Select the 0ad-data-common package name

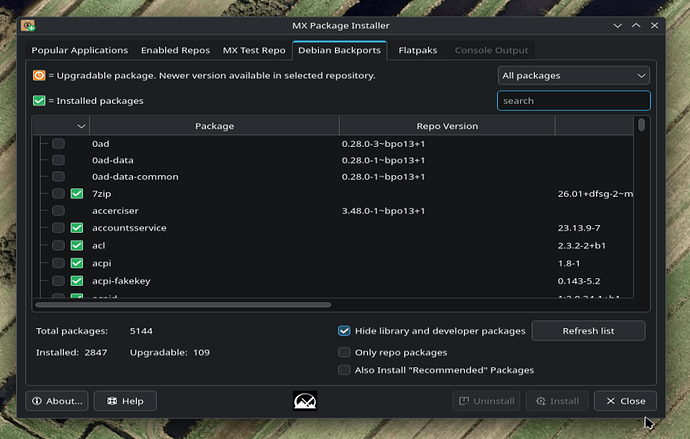135,177
